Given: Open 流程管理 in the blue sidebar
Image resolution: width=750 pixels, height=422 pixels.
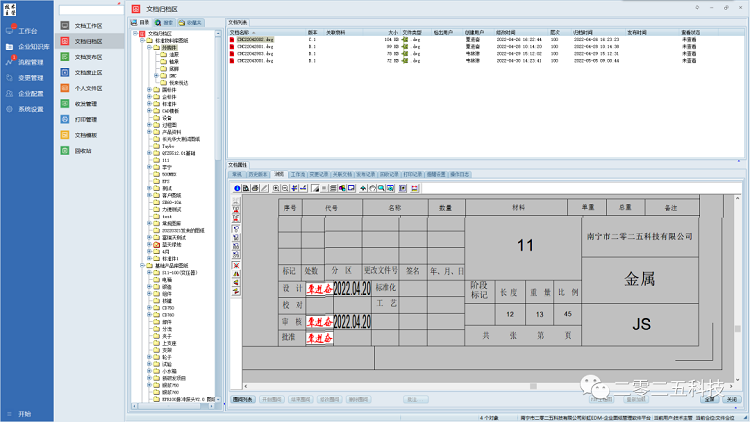Looking at the screenshot, I should click(x=25, y=62).
